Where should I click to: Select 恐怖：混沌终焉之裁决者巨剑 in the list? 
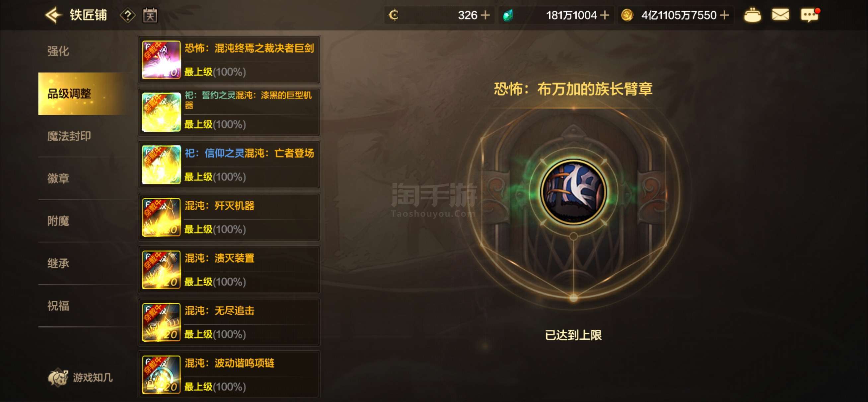[x=229, y=60]
